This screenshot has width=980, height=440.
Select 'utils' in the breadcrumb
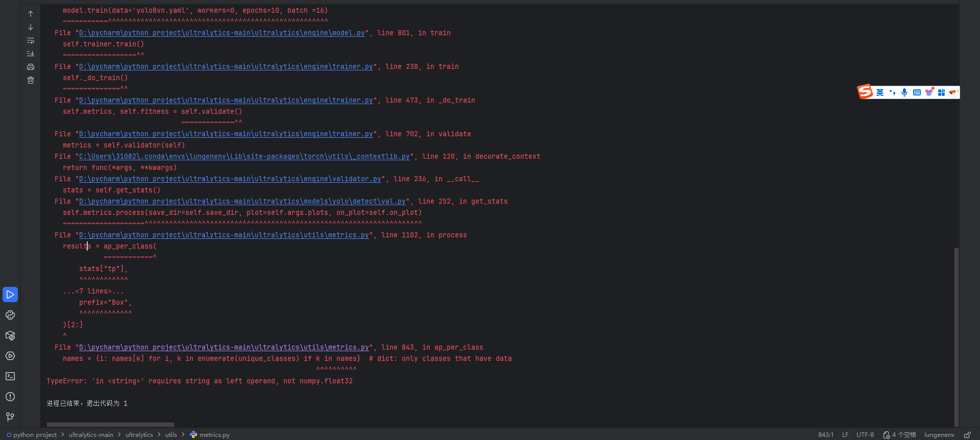(x=171, y=435)
